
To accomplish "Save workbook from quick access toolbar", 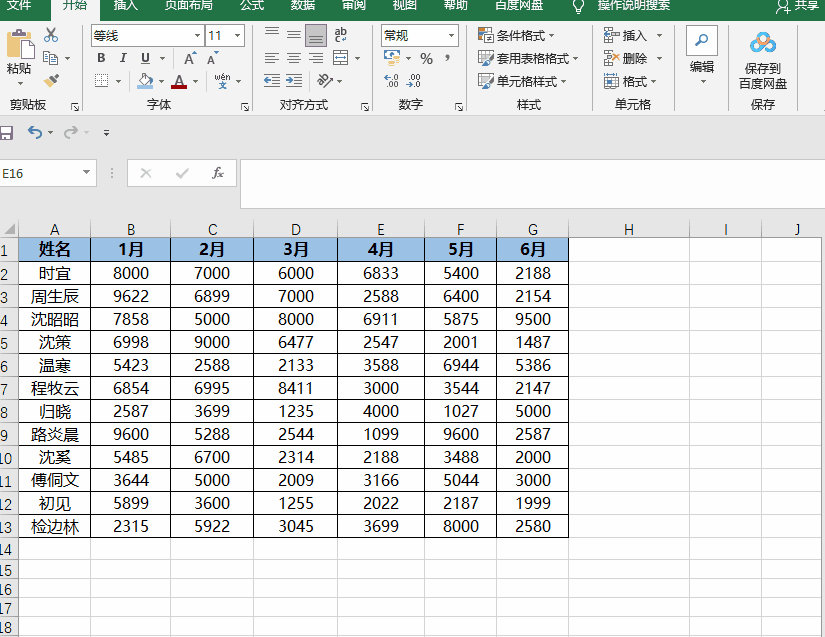I will (6, 133).
